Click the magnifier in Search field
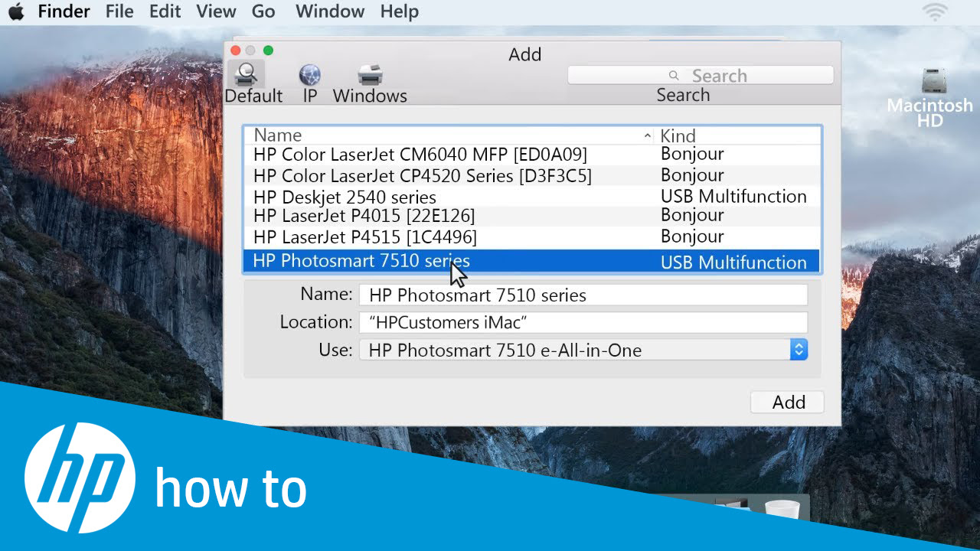The image size is (980, 551). [x=674, y=75]
